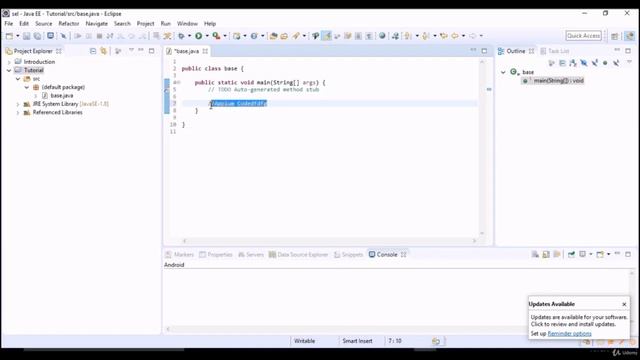The height and width of the screenshot is (360, 640).
Task: Switch to the Servers tab
Action: tap(251, 254)
